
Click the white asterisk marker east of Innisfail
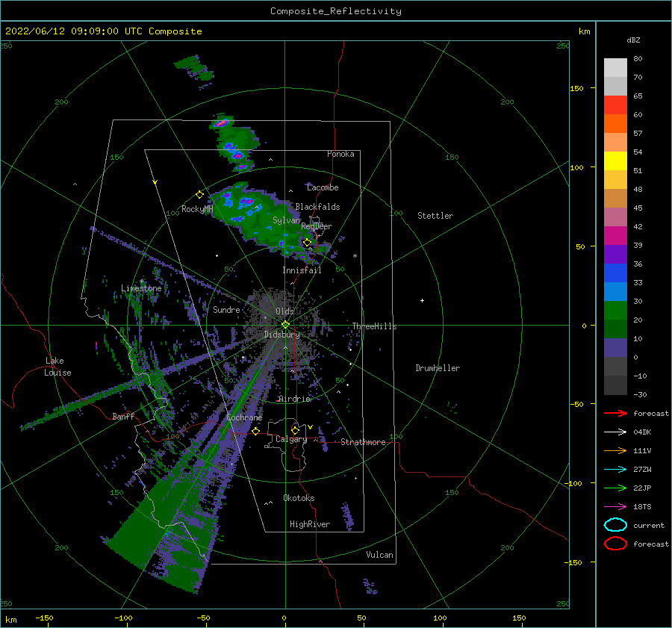[355, 256]
